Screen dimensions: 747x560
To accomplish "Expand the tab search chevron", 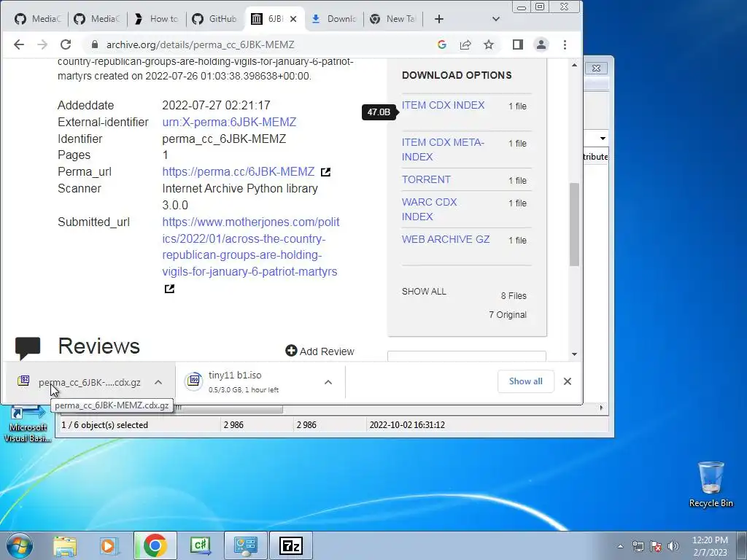I will point(495,19).
